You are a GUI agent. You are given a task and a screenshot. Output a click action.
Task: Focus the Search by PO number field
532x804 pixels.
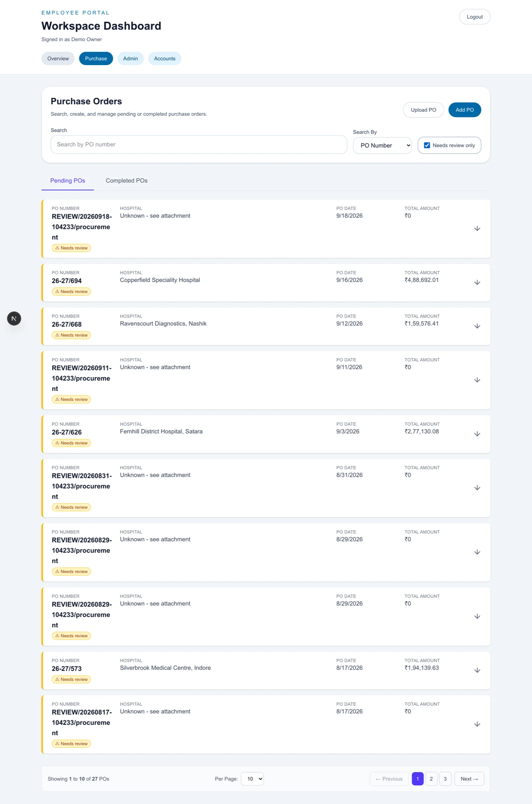(x=199, y=144)
